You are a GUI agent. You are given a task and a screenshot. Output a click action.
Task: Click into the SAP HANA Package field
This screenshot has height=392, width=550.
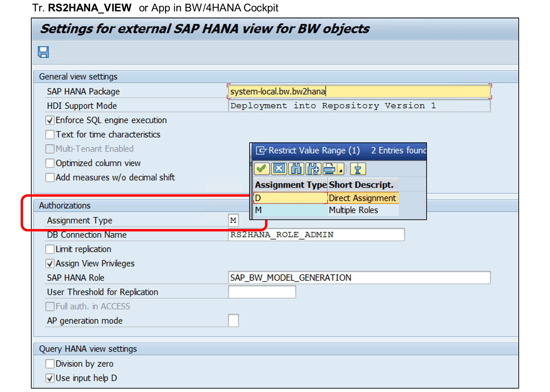359,91
